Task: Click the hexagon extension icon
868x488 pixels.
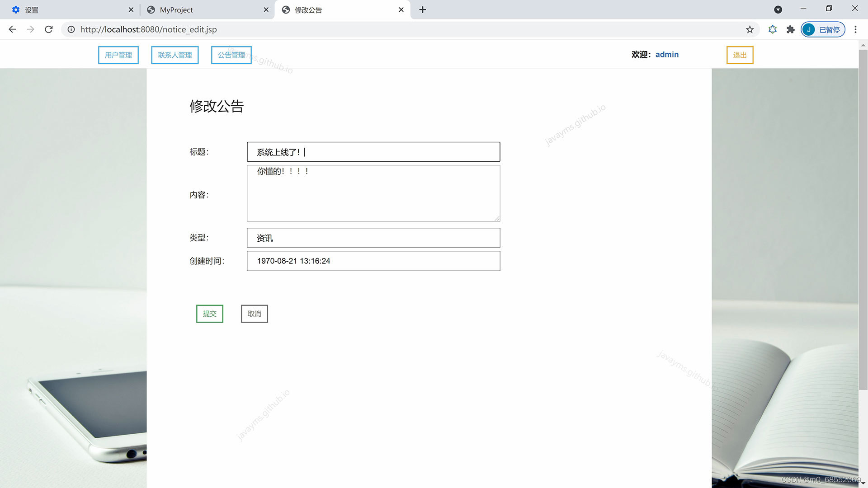Action: point(773,29)
